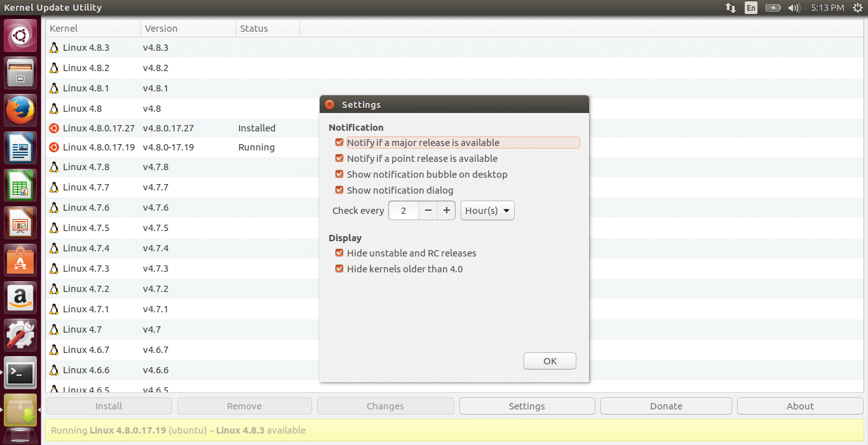
Task: Increase the Check every value with plus
Action: click(x=447, y=211)
